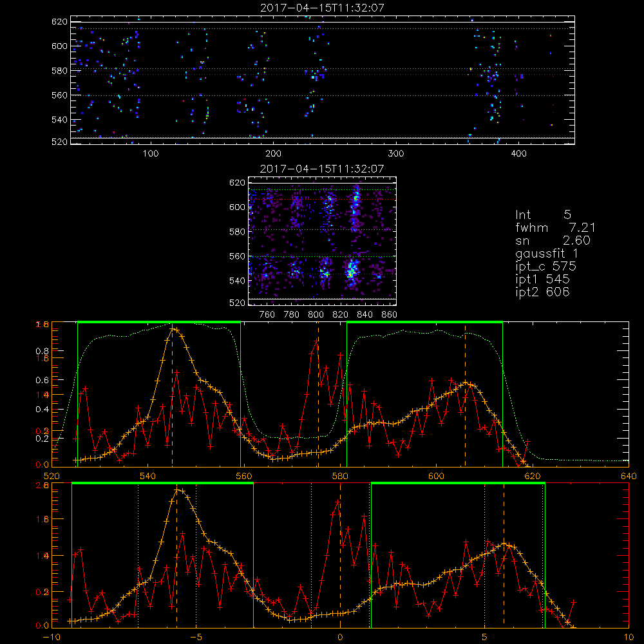Click x-axis label 400 on top plot
The width and height of the screenshot is (644, 644).
(518, 154)
